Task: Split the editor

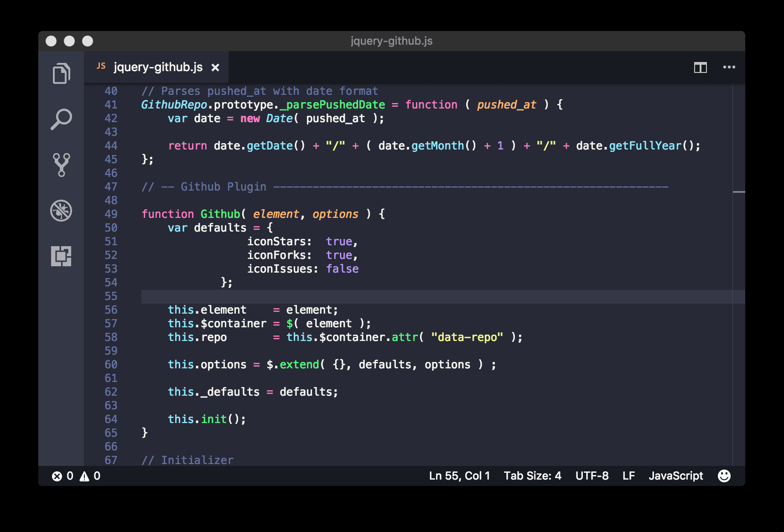Action: [701, 67]
